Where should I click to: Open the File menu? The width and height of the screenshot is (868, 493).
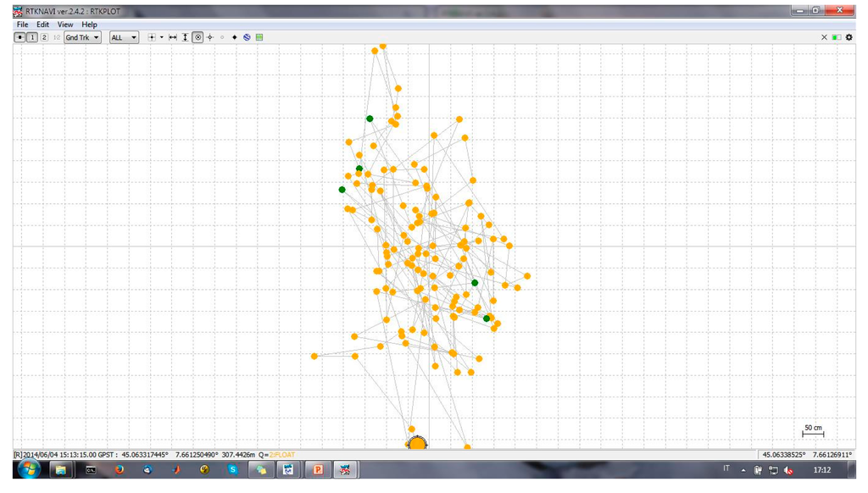pyautogui.click(x=22, y=25)
